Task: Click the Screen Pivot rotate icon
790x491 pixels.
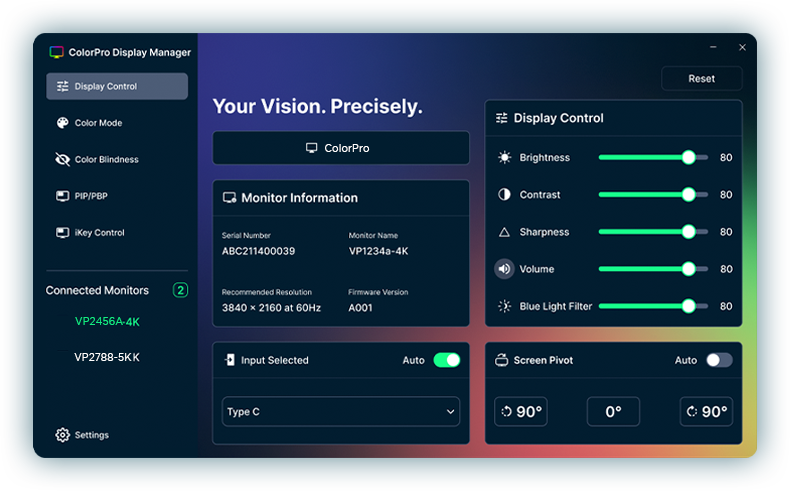Action: point(501,360)
